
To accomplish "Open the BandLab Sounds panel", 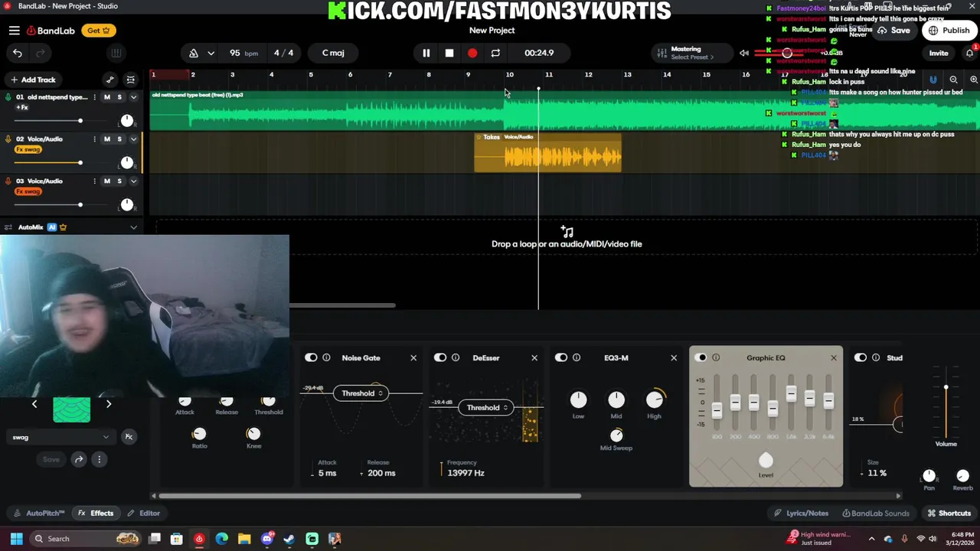I will coord(876,514).
